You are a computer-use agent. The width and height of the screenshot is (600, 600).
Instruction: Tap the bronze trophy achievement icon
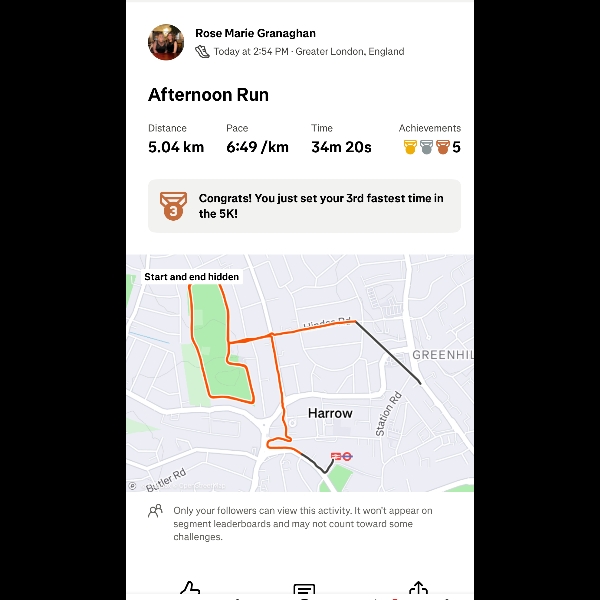443,147
